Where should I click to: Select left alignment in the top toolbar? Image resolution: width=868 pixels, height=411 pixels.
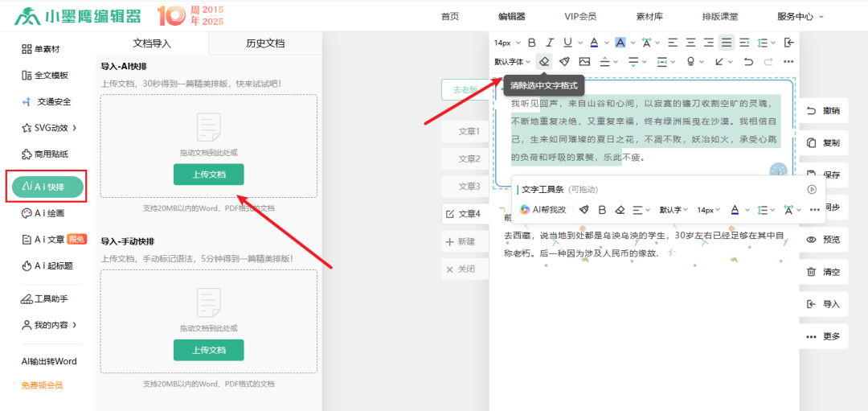(x=673, y=42)
